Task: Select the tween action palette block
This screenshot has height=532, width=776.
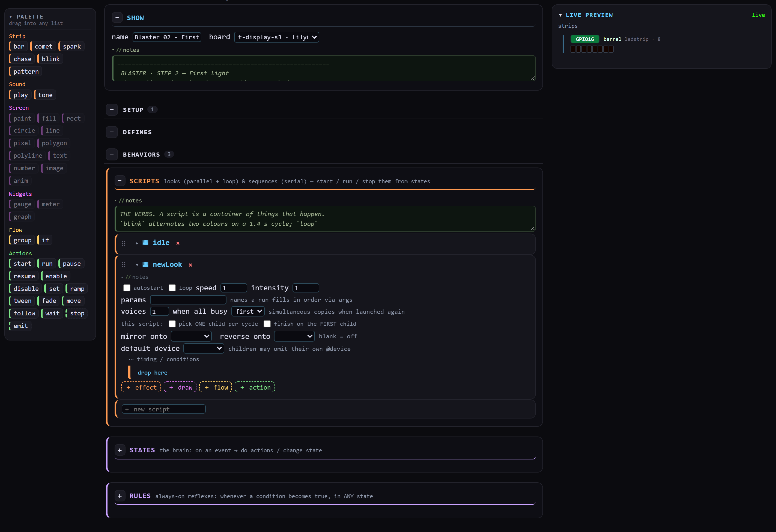Action: (22, 301)
